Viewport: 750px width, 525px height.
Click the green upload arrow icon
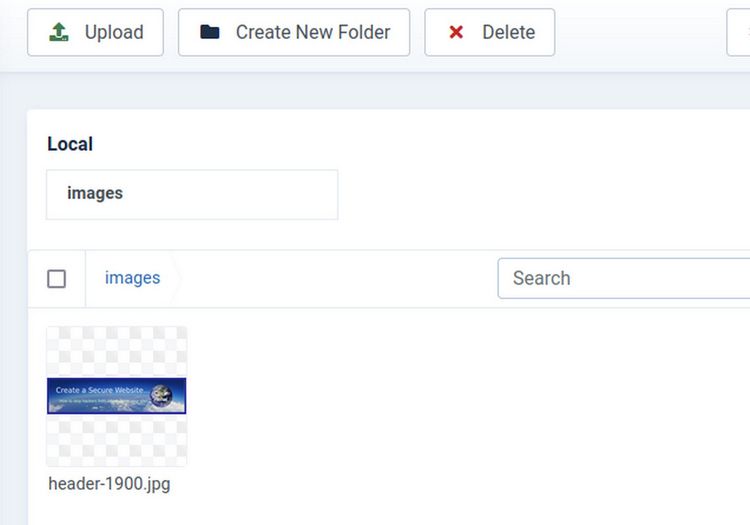pos(60,32)
